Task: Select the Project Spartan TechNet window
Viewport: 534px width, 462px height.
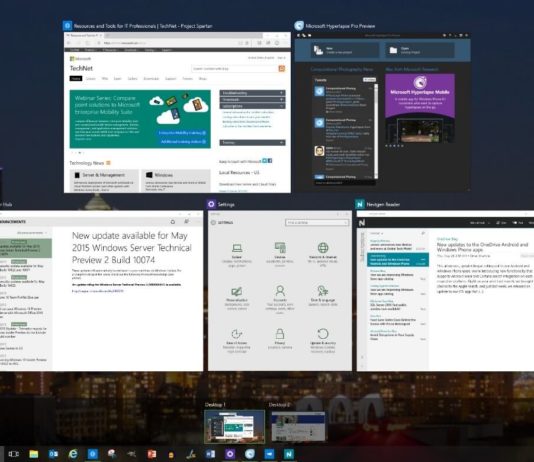Action: [x=177, y=112]
